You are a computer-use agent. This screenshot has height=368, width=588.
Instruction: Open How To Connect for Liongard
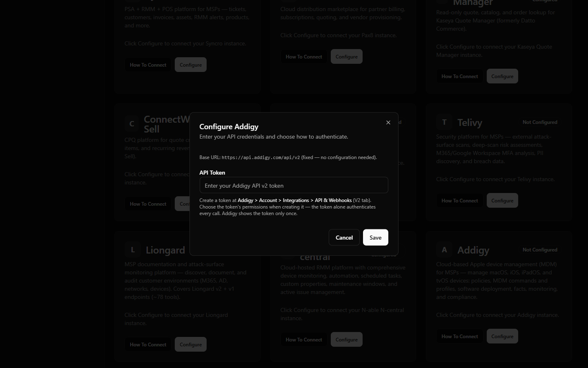148,344
